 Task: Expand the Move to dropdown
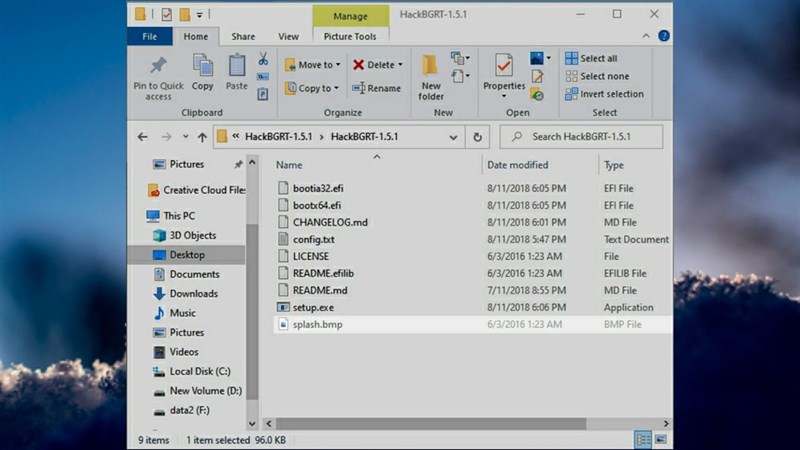pos(313,65)
